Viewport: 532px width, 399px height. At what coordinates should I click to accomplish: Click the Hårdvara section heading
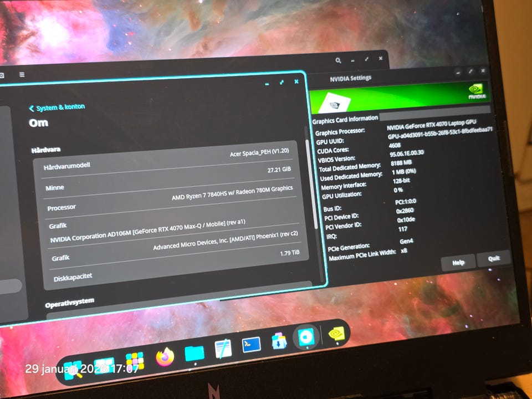46,150
